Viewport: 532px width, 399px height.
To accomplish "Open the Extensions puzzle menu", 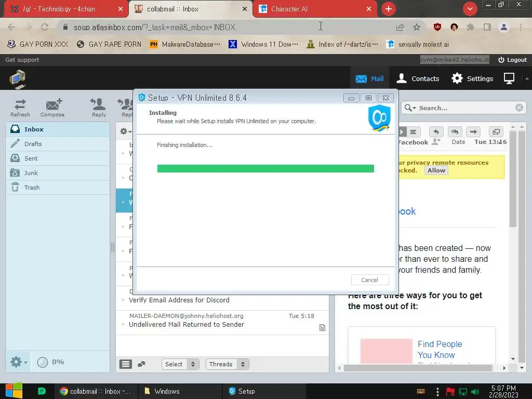I will click(470, 27).
